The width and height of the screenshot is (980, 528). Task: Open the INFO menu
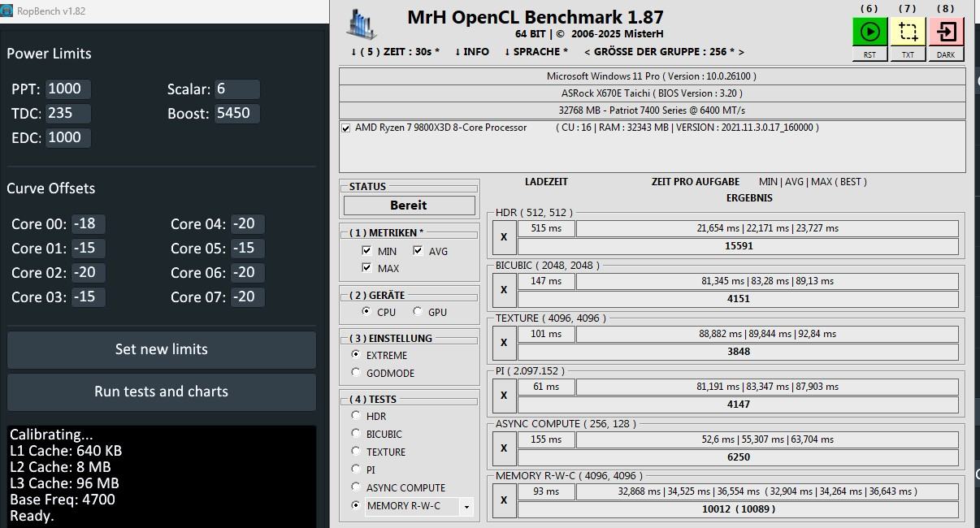coord(472,51)
